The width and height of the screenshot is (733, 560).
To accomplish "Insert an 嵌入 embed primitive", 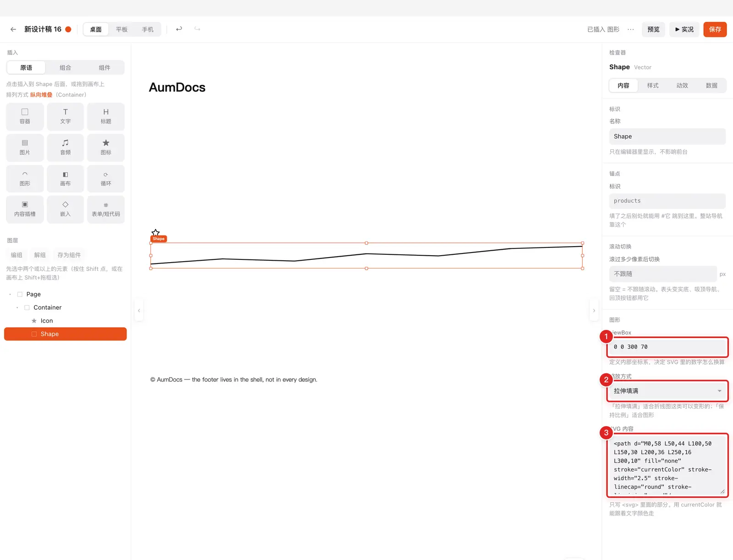I will (66, 209).
